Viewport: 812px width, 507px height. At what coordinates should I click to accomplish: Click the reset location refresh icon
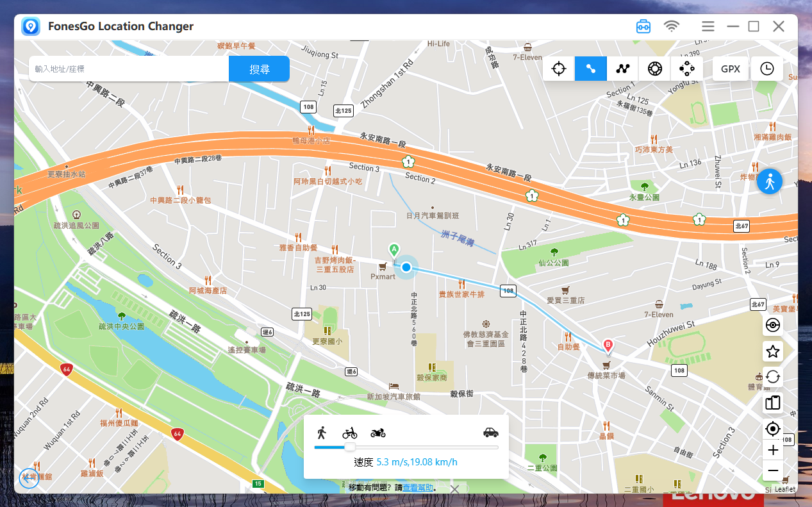point(773,377)
